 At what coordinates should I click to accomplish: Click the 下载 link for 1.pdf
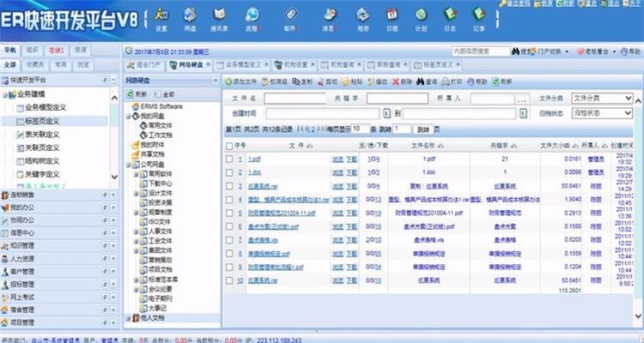pos(352,159)
